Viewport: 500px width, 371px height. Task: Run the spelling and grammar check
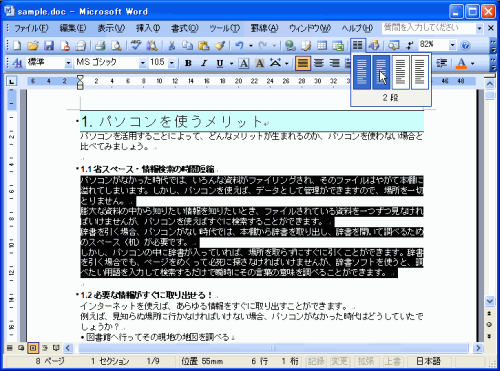pos(136,45)
